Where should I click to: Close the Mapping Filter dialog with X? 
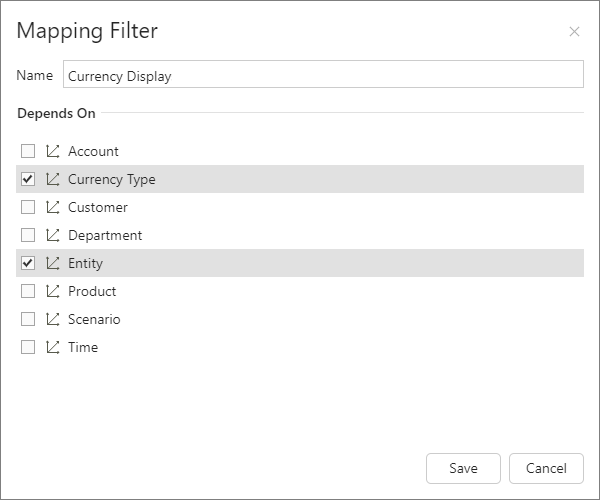(574, 32)
